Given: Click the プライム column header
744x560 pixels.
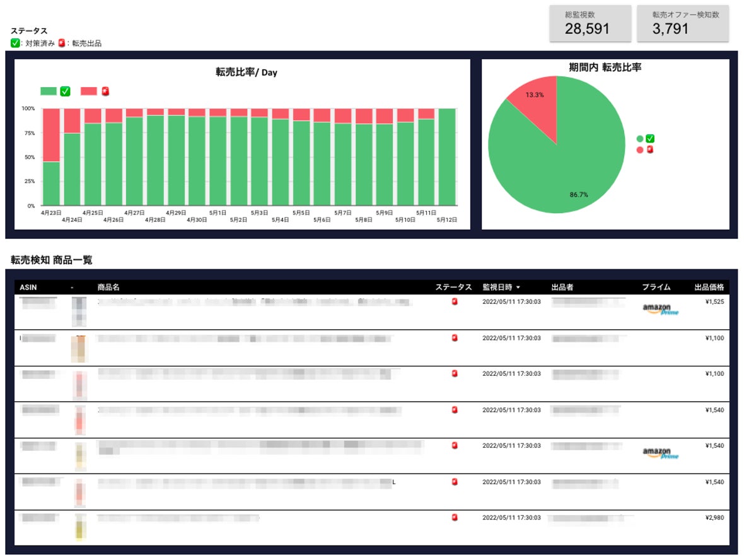Looking at the screenshot, I should (x=656, y=287).
